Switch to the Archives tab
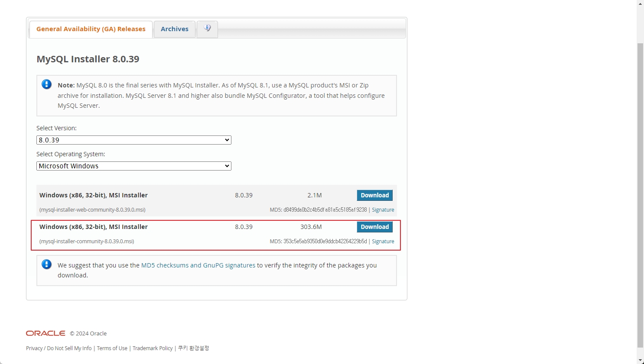The width and height of the screenshot is (644, 364). [175, 29]
